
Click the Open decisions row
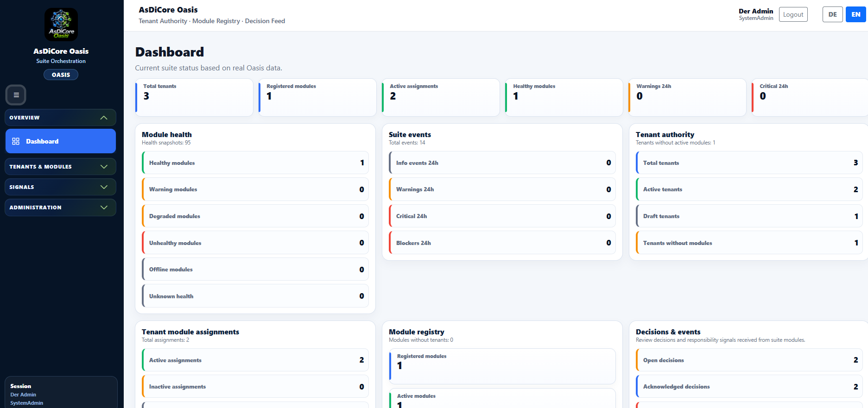tap(749, 360)
